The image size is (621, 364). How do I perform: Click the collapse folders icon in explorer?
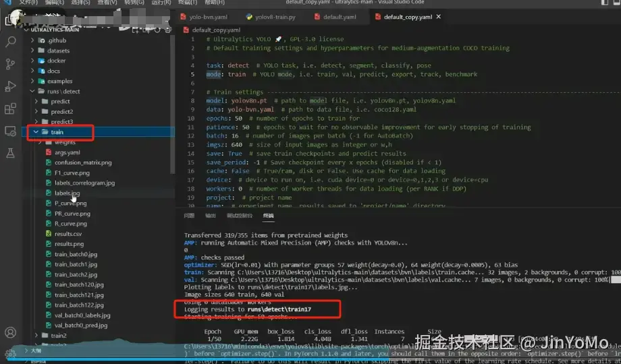(x=167, y=30)
